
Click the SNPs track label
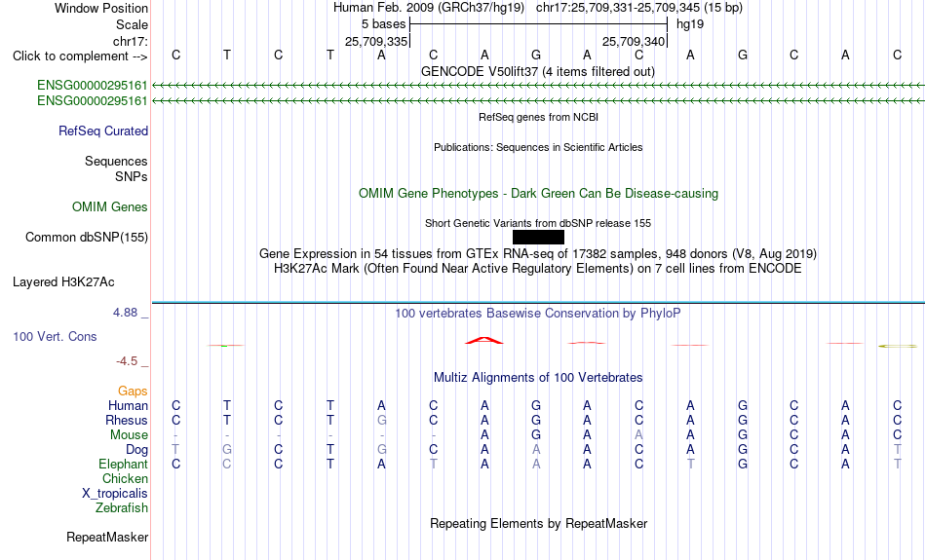tap(132, 176)
